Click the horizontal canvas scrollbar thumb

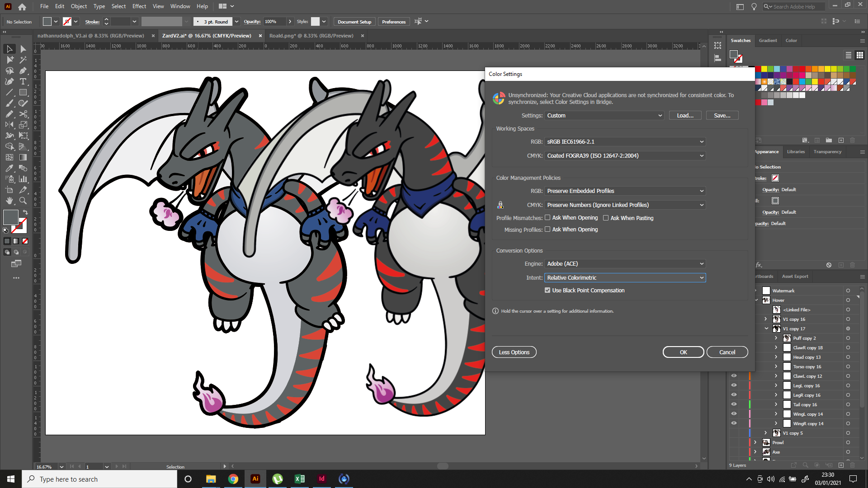click(443, 466)
